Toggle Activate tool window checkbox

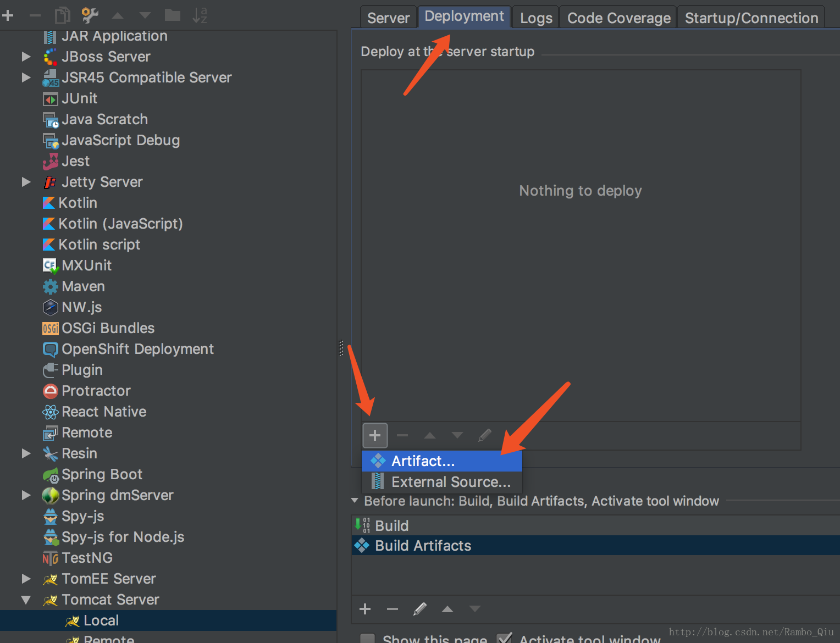click(x=504, y=638)
